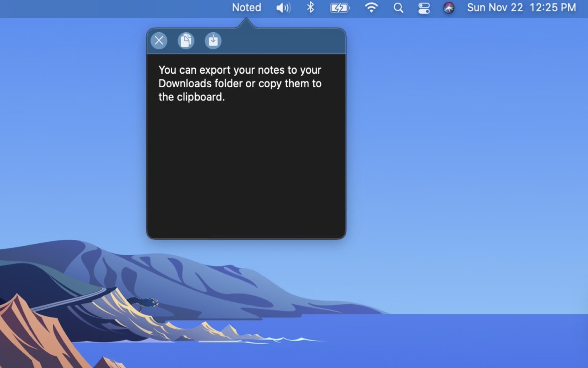Open Control Center toggles icon

[424, 8]
